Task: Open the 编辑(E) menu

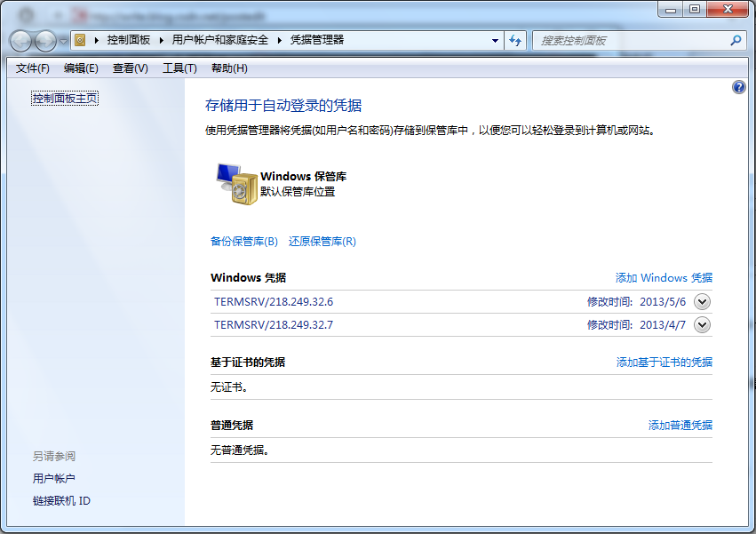Action: [x=81, y=68]
